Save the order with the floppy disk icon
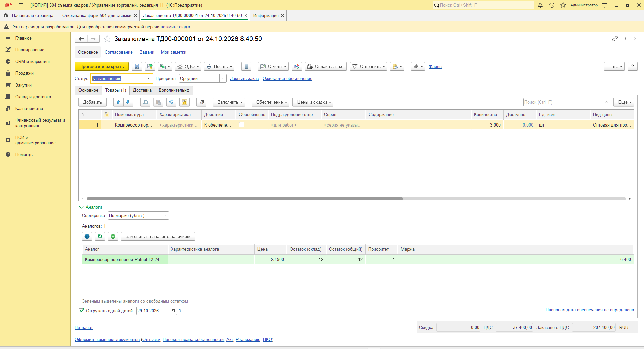 click(137, 66)
